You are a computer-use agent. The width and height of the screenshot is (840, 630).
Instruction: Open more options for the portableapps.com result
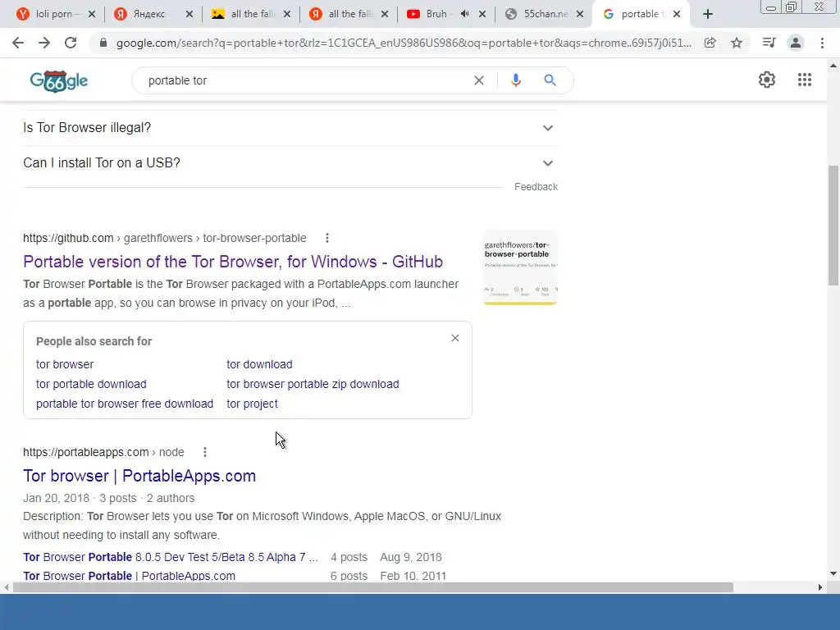[x=204, y=452]
